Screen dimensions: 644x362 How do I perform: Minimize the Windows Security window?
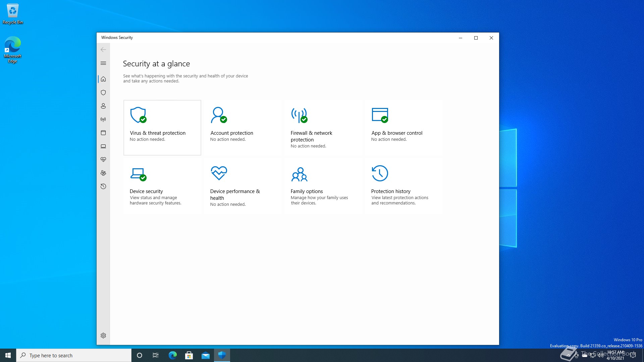(x=461, y=38)
